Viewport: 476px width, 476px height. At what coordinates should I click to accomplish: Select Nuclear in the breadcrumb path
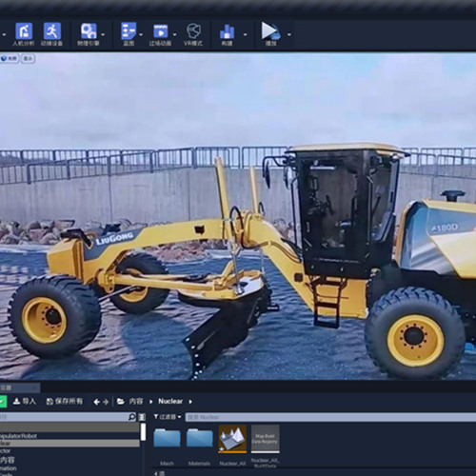(x=170, y=402)
